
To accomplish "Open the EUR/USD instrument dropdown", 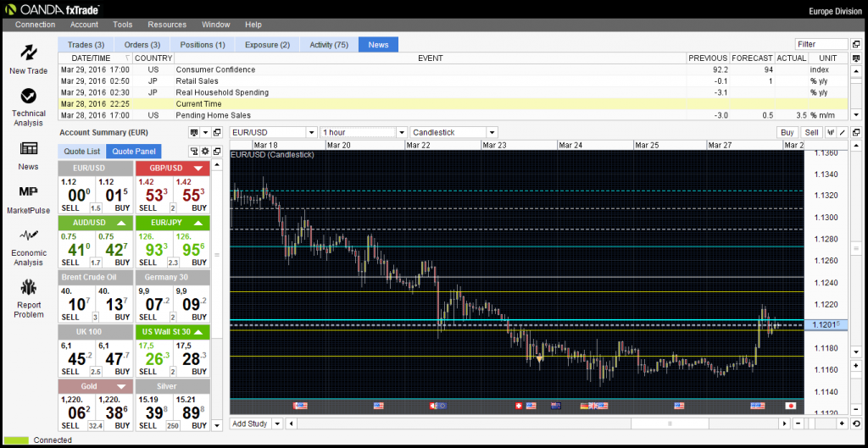I will [x=312, y=133].
